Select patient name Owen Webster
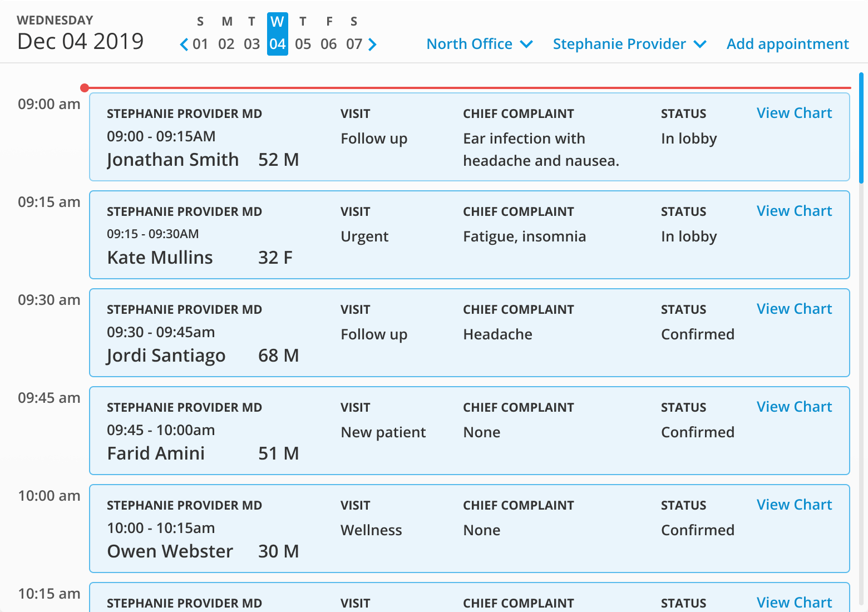This screenshot has height=612, width=868. [170, 551]
